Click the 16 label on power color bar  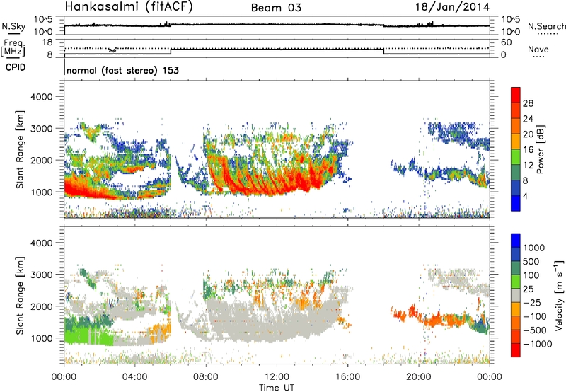tap(528, 149)
